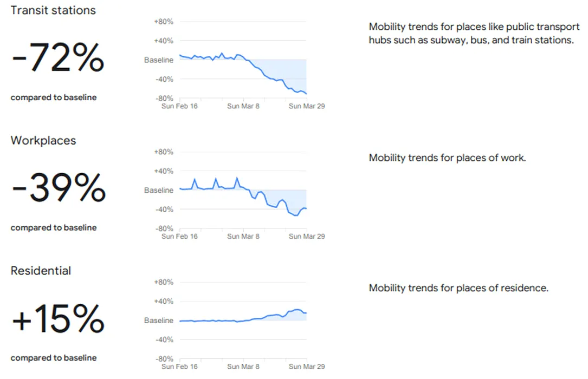Click the places of residence description text
Screen dimensions: 588x379
click(458, 288)
